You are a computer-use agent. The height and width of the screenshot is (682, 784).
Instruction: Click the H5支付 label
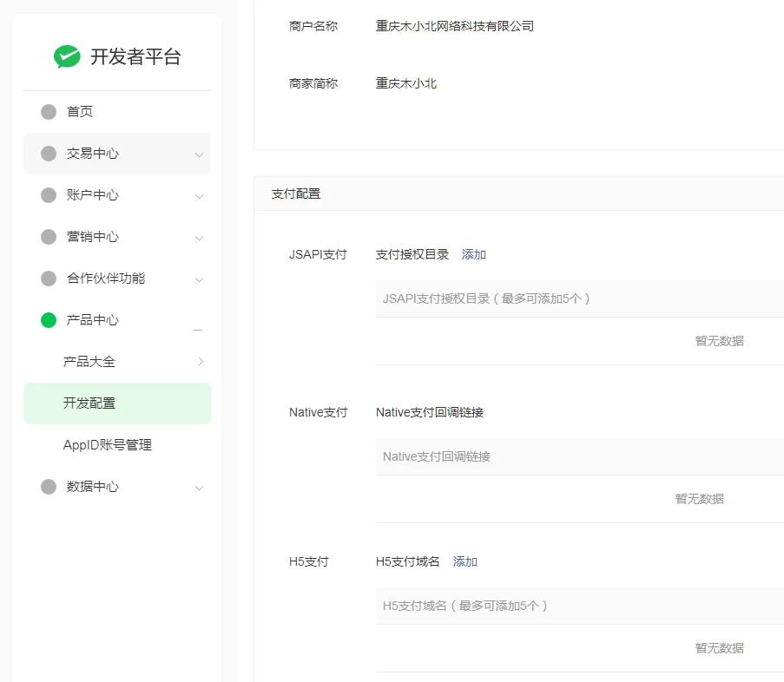(x=308, y=561)
